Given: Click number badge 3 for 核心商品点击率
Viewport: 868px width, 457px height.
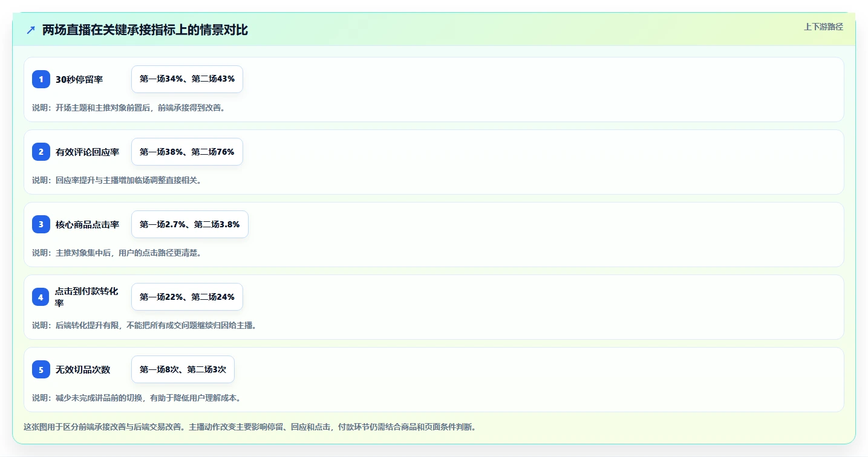Looking at the screenshot, I should pyautogui.click(x=41, y=224).
